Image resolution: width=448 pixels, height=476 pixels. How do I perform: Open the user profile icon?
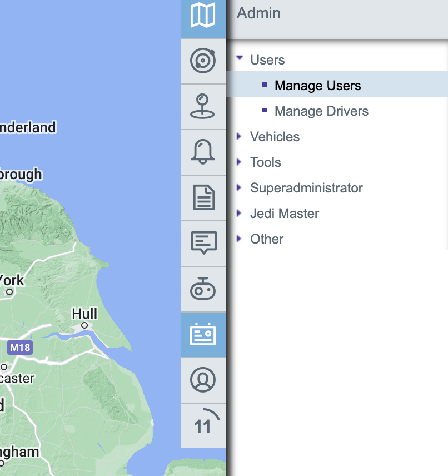(x=203, y=380)
